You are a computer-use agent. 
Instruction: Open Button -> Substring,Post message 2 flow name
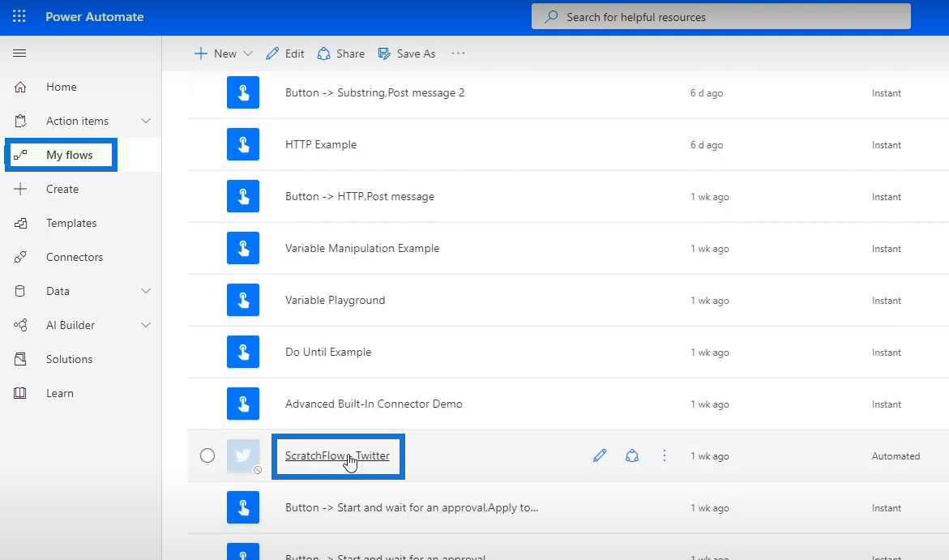click(374, 92)
